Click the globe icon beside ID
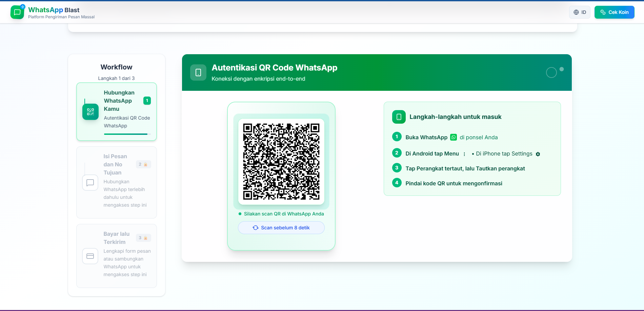Screen dimensions: 644x311 (x=576, y=12)
